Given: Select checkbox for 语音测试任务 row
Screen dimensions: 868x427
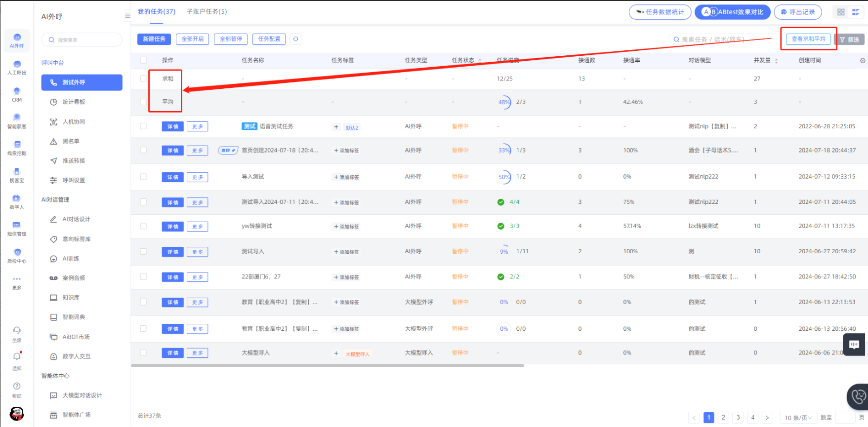Looking at the screenshot, I should click(x=143, y=126).
